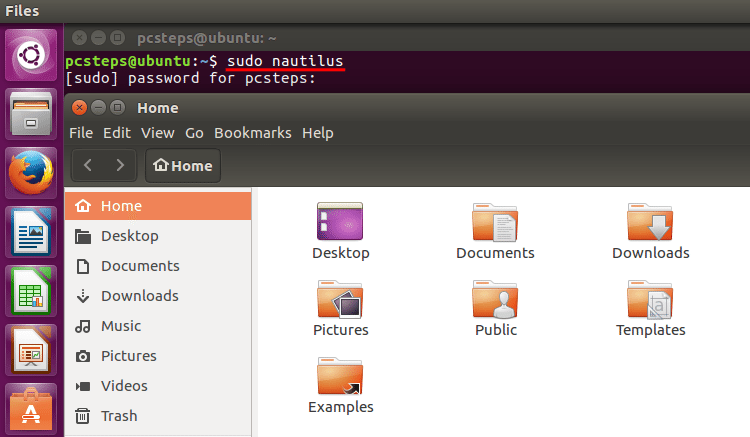Open the Public folder icon
Screen dimensions: 750x437
coord(495,299)
